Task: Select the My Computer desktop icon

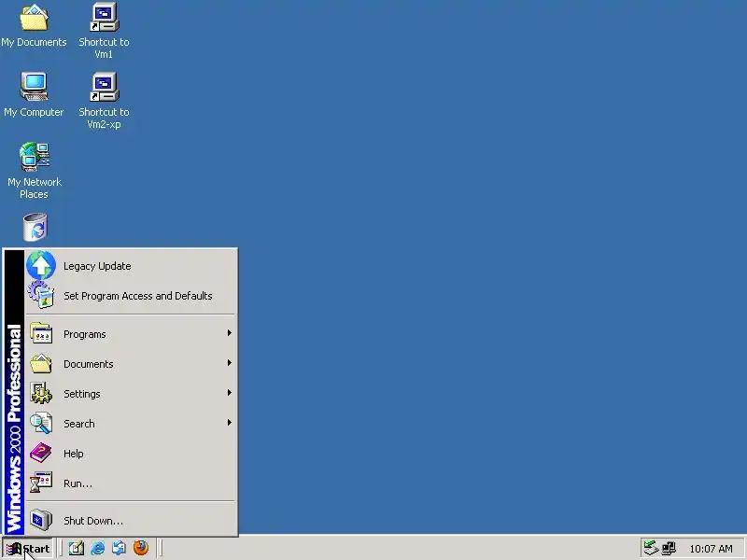Action: coord(34,87)
